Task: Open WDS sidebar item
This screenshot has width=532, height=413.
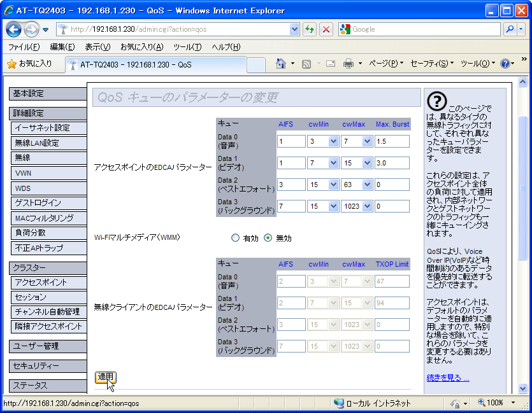Action: pyautogui.click(x=49, y=188)
